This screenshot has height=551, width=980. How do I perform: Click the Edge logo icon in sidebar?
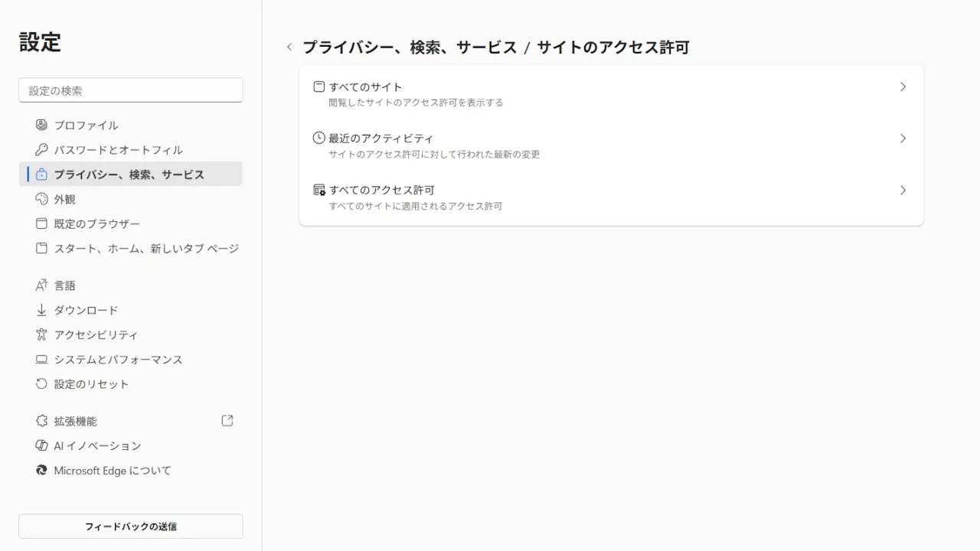point(41,471)
